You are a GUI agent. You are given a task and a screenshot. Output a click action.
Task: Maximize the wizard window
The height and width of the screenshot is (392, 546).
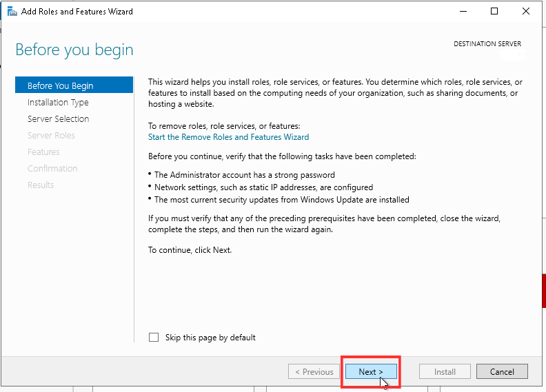pos(494,12)
